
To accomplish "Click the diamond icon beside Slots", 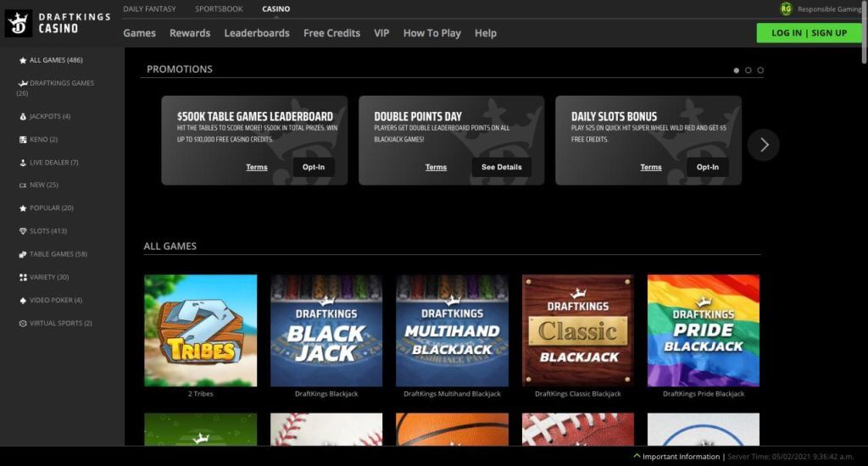I will pyautogui.click(x=23, y=231).
